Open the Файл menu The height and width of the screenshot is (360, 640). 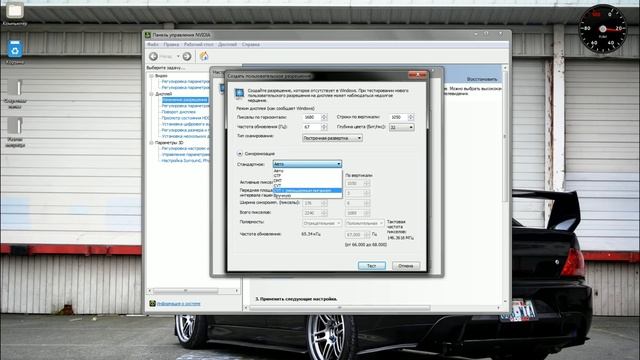tap(152, 44)
